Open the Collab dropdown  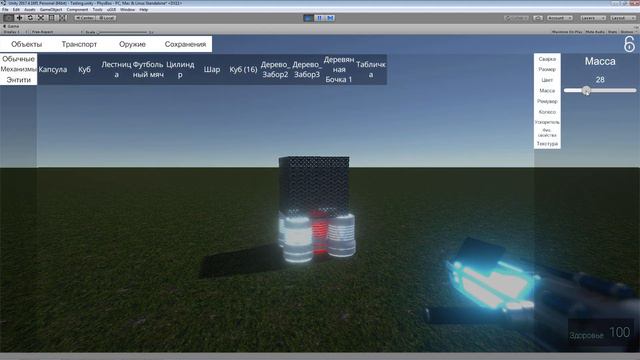point(517,18)
